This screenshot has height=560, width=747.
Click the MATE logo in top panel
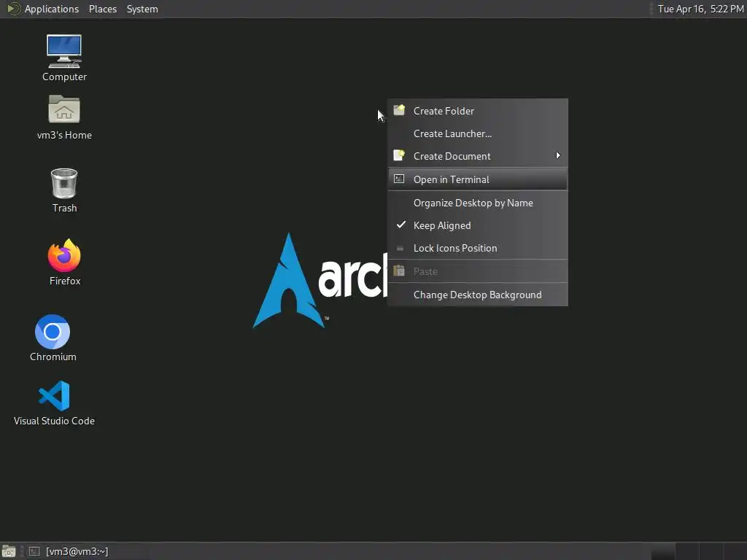coord(13,9)
